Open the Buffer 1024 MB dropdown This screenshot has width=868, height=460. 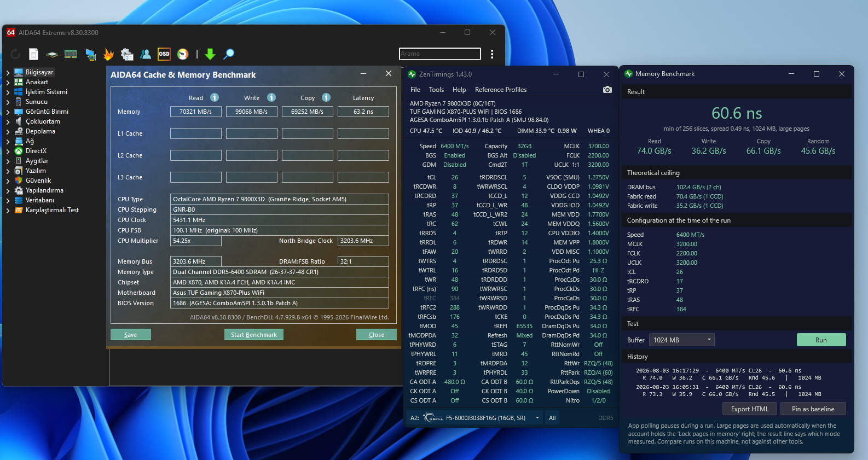click(682, 340)
